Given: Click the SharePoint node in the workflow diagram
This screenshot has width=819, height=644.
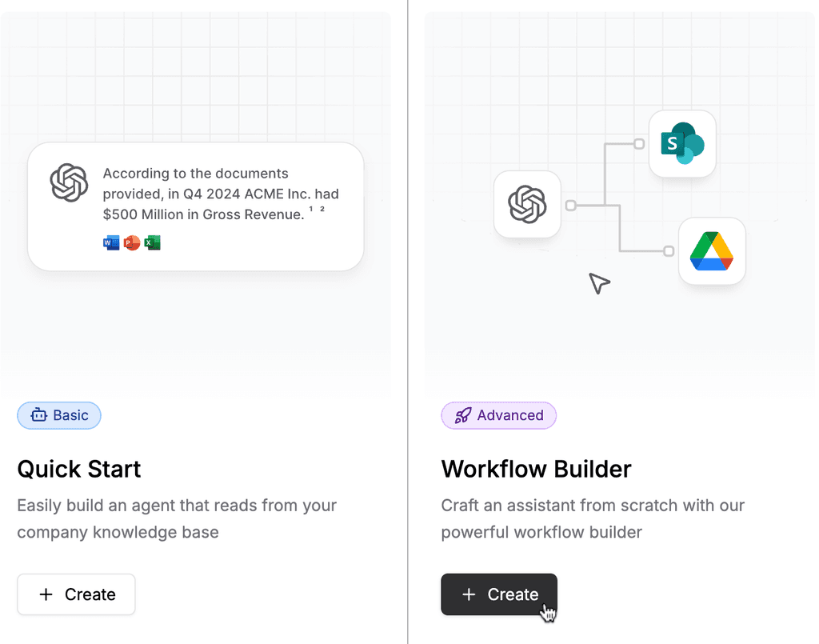Looking at the screenshot, I should click(x=682, y=144).
